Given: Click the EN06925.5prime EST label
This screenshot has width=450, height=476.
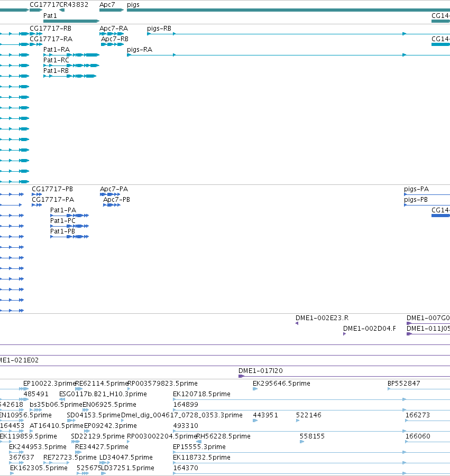Looking at the screenshot, I should pyautogui.click(x=109, y=405).
